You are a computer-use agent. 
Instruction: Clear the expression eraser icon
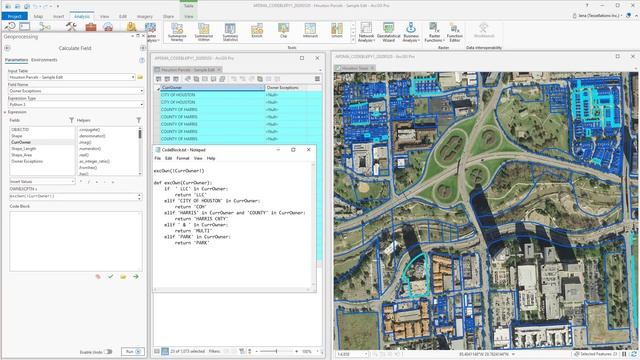pos(98,276)
